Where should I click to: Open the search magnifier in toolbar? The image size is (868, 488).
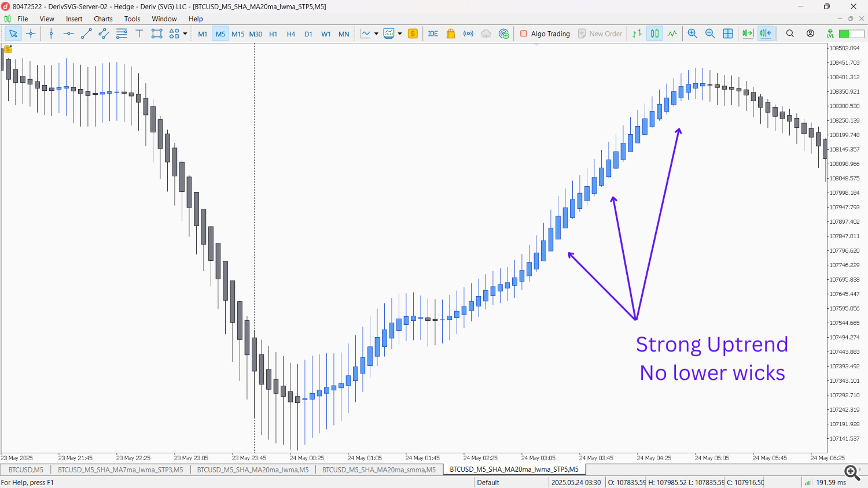[x=790, y=34]
